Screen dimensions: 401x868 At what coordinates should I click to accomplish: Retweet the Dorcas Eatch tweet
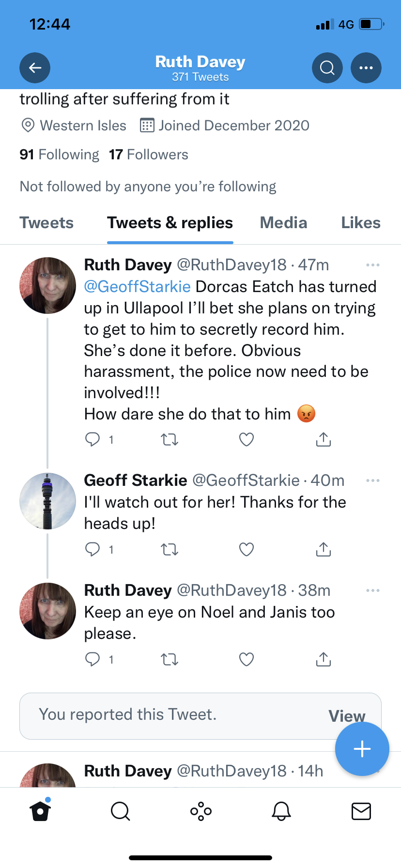170,439
